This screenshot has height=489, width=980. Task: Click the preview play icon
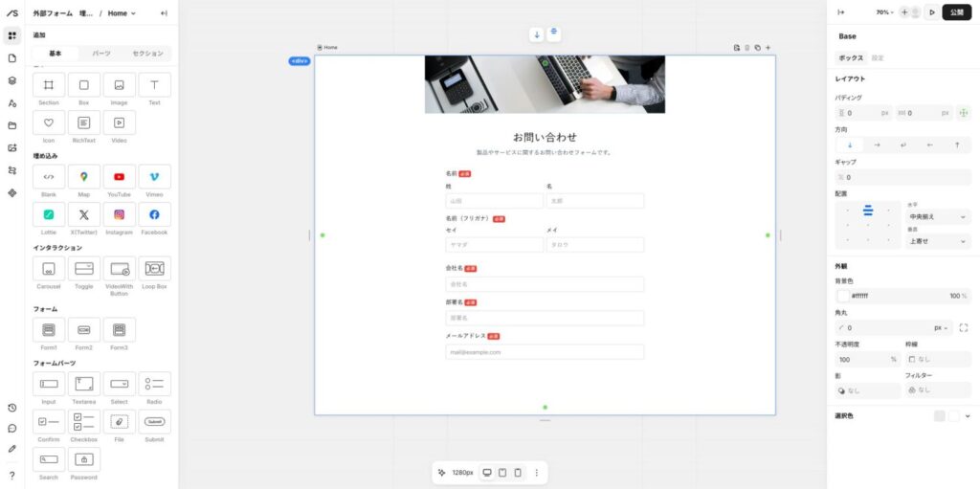pyautogui.click(x=931, y=12)
